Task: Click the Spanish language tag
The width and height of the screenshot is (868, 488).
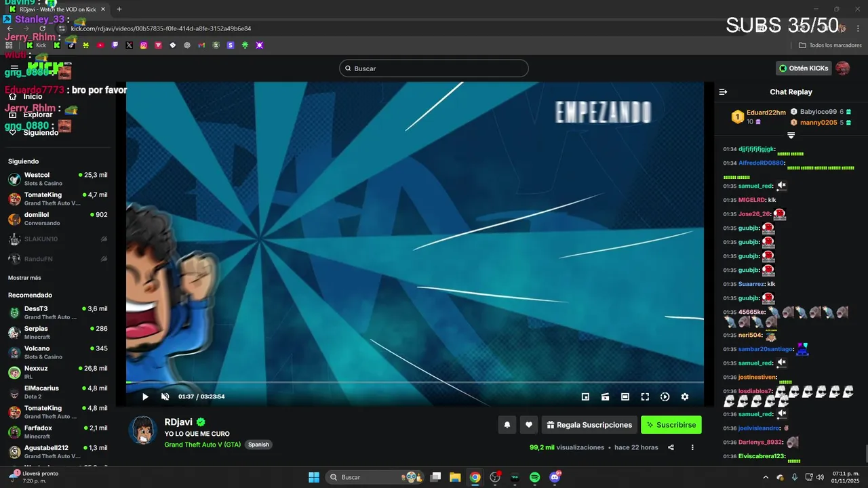Action: (x=258, y=445)
